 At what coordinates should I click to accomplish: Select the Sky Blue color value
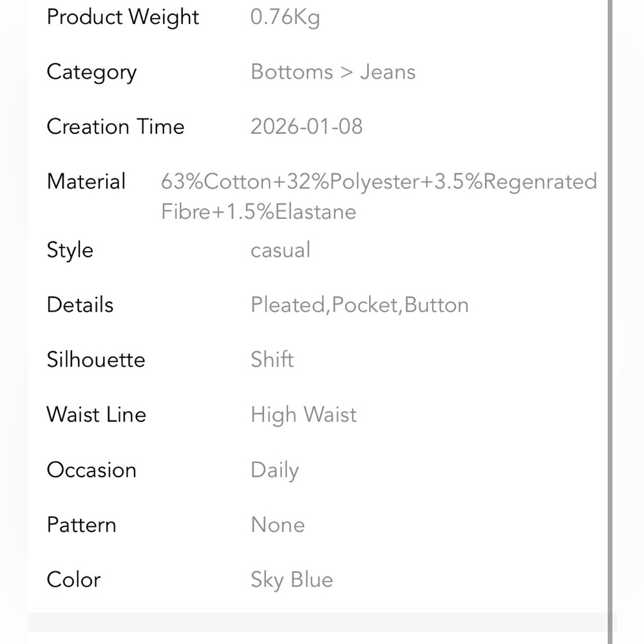(292, 580)
